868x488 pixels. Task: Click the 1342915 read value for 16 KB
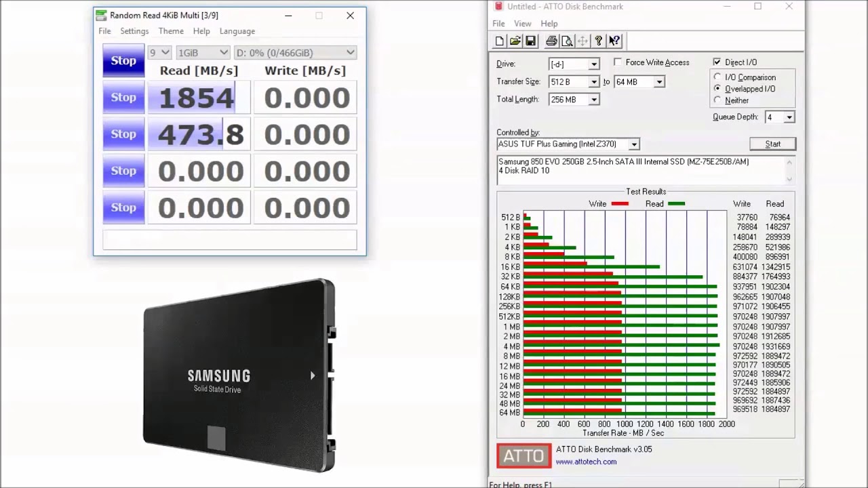pyautogui.click(x=775, y=267)
